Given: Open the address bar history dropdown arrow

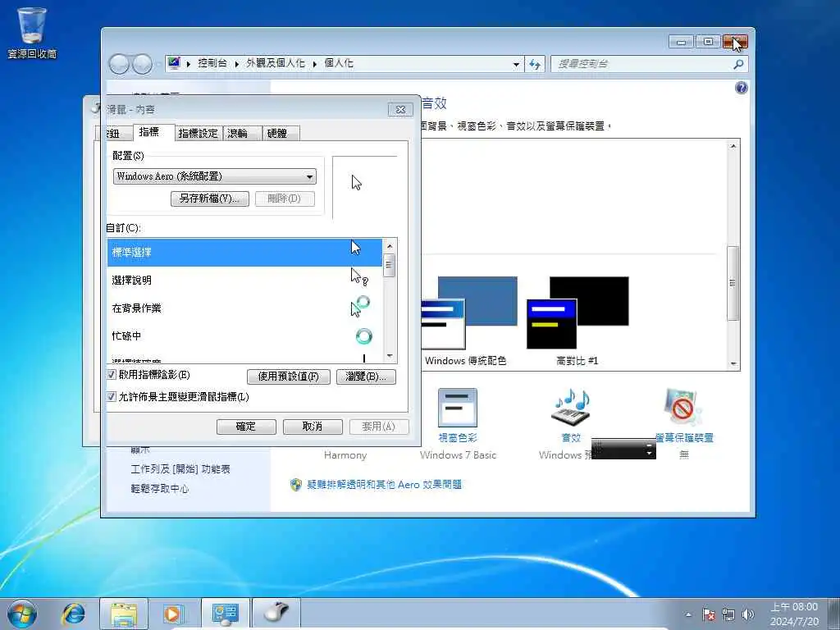Looking at the screenshot, I should point(516,64).
